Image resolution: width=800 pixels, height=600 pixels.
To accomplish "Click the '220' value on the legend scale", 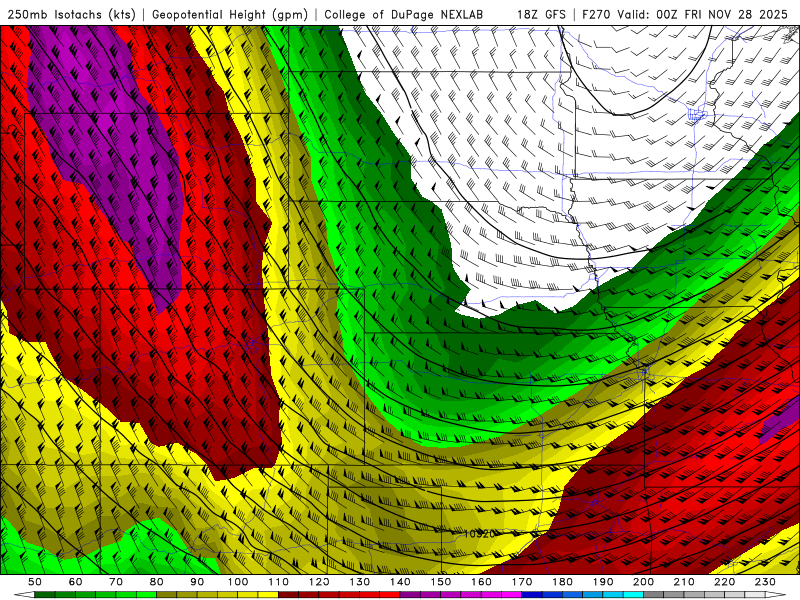I will point(724,582).
